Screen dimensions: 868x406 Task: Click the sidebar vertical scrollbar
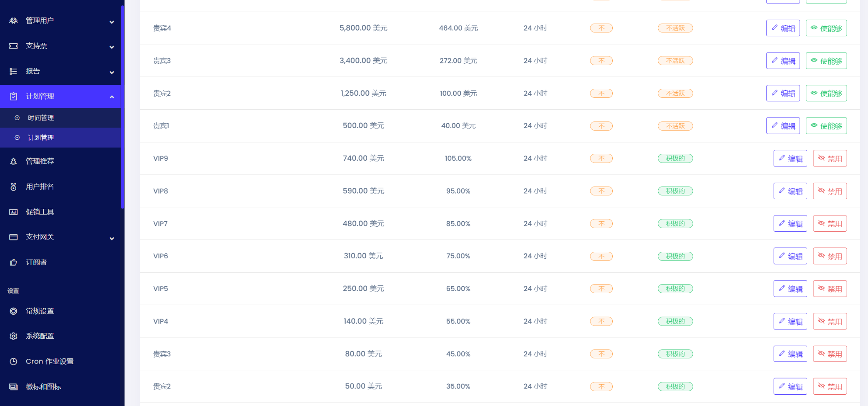coord(123,107)
